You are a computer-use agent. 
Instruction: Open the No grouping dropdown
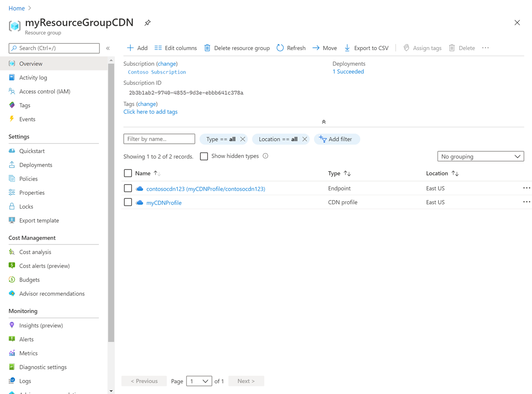click(x=481, y=156)
